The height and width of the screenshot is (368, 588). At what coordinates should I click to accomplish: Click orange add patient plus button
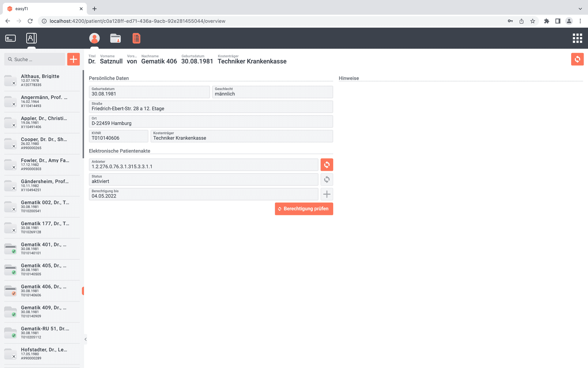(x=73, y=59)
